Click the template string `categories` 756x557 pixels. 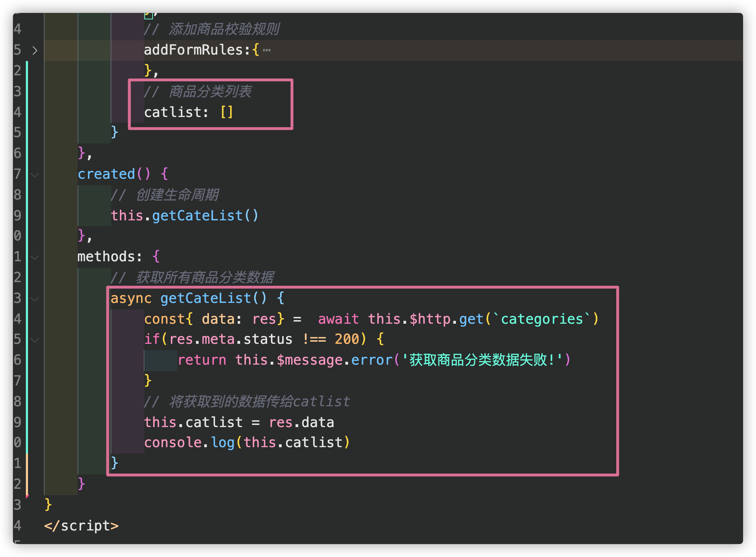click(x=542, y=319)
